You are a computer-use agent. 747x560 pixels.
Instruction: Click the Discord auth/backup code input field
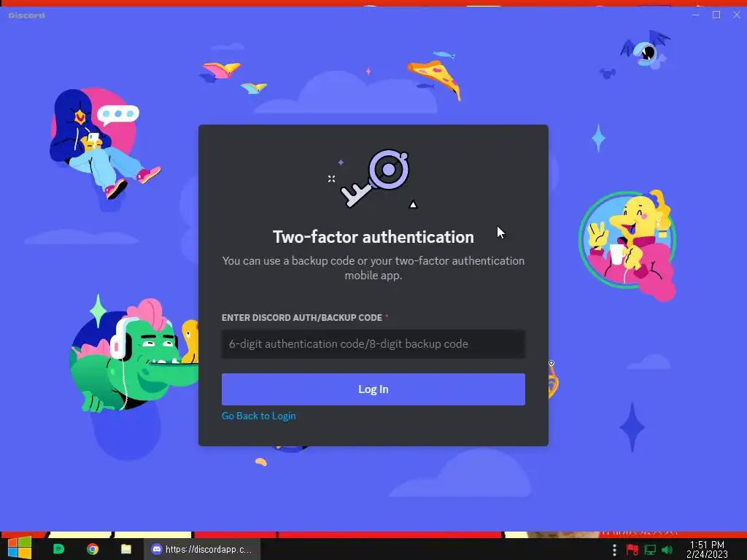click(373, 344)
